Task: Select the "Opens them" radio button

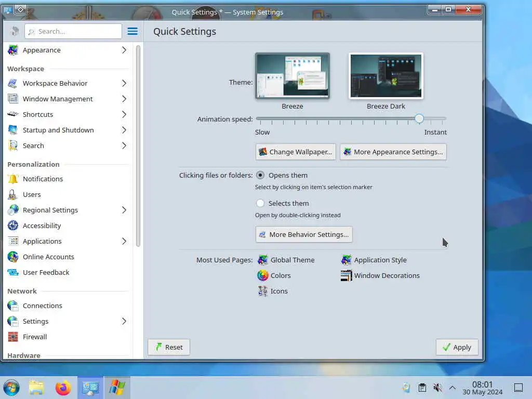Action: pos(260,176)
